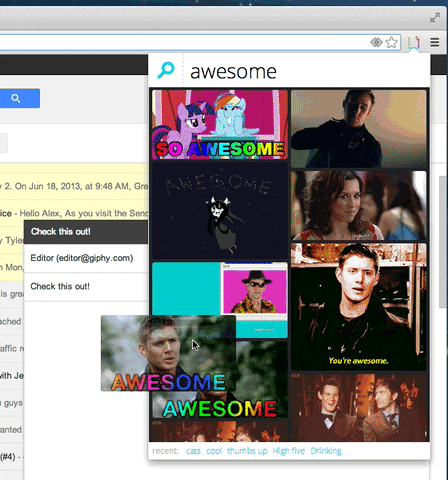Open recent search 'thumbs up'

pyautogui.click(x=247, y=451)
